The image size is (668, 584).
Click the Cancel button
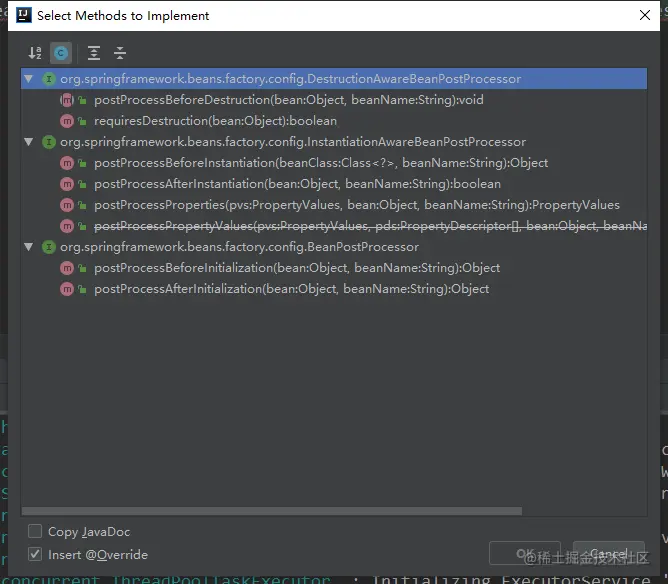point(609,553)
